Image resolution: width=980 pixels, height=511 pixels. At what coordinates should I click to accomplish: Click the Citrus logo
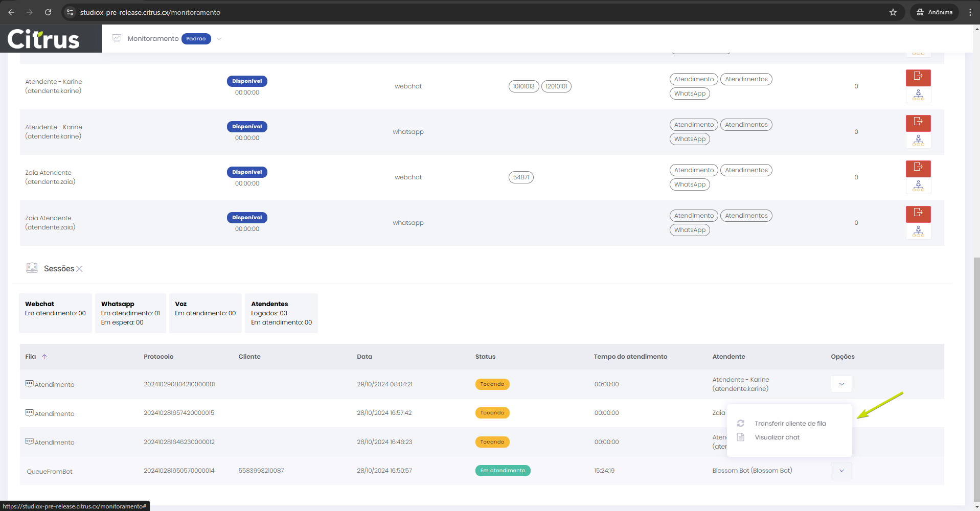(x=44, y=39)
